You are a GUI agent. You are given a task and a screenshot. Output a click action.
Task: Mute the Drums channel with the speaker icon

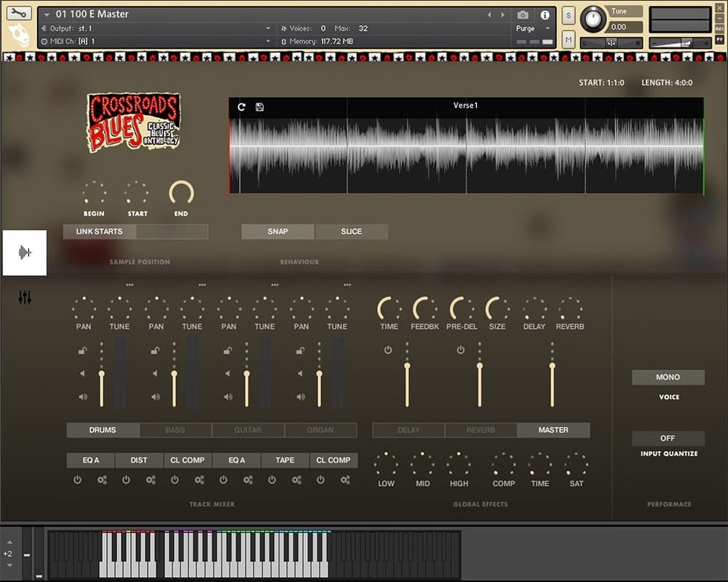click(82, 396)
